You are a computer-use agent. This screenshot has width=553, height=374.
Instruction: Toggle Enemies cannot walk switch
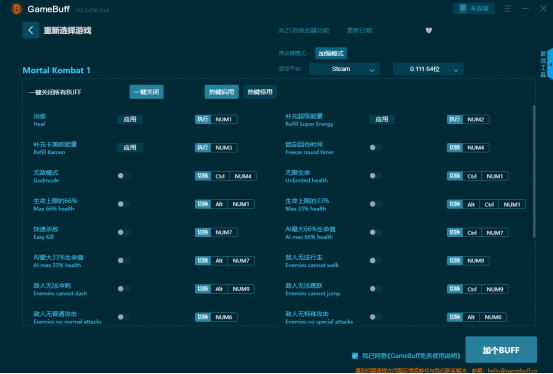(376, 260)
